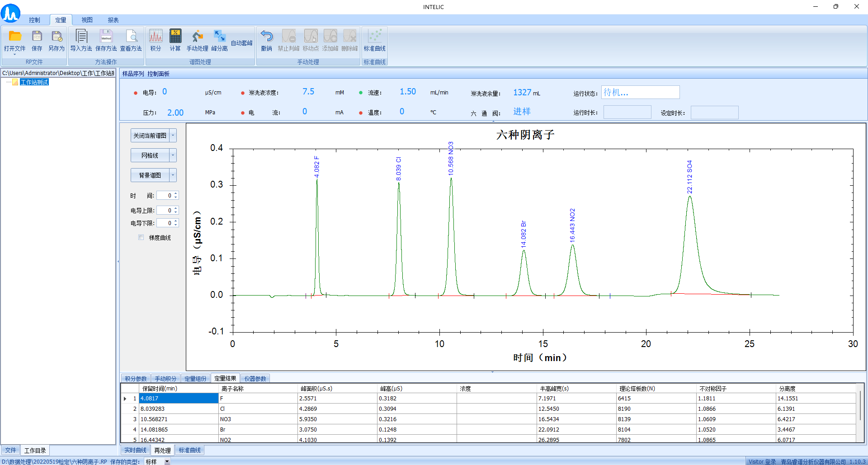Click the 网格线 button

tap(150, 155)
